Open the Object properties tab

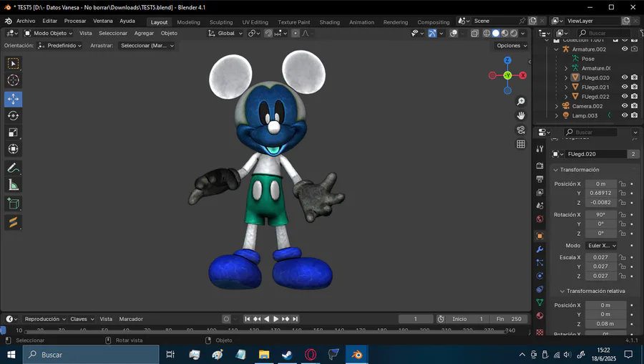[540, 236]
